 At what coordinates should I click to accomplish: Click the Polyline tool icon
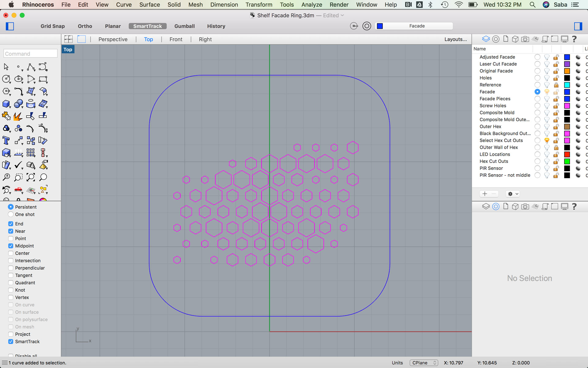pos(31,67)
